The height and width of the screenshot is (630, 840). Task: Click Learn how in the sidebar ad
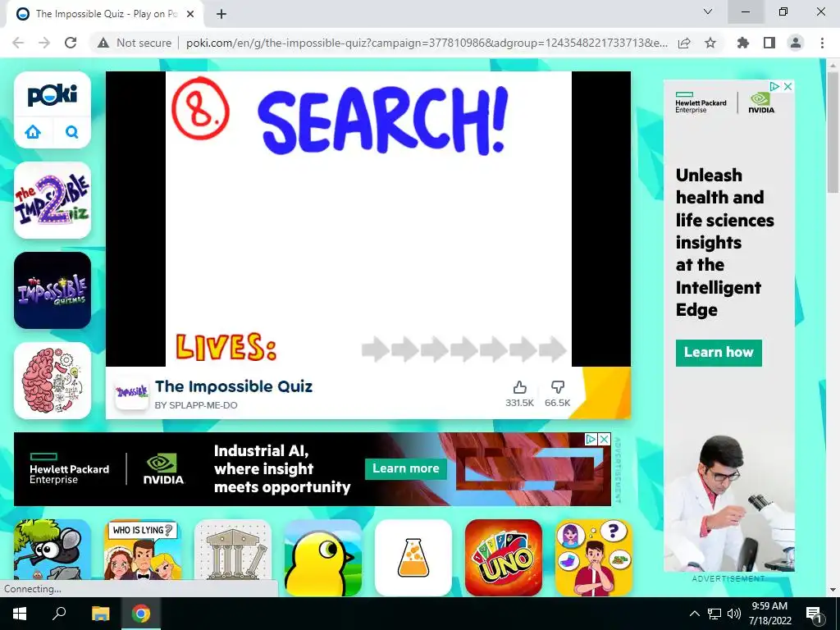click(x=719, y=353)
